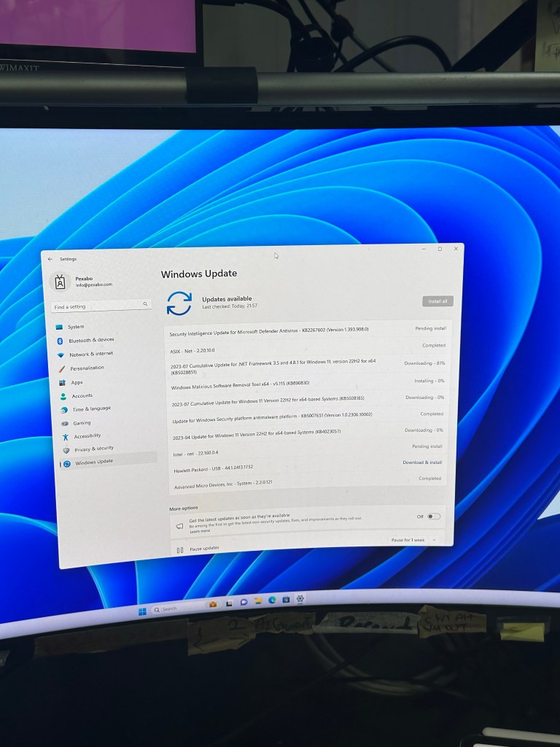Image resolution: width=560 pixels, height=747 pixels.
Task: Click the Install all button
Action: click(437, 301)
